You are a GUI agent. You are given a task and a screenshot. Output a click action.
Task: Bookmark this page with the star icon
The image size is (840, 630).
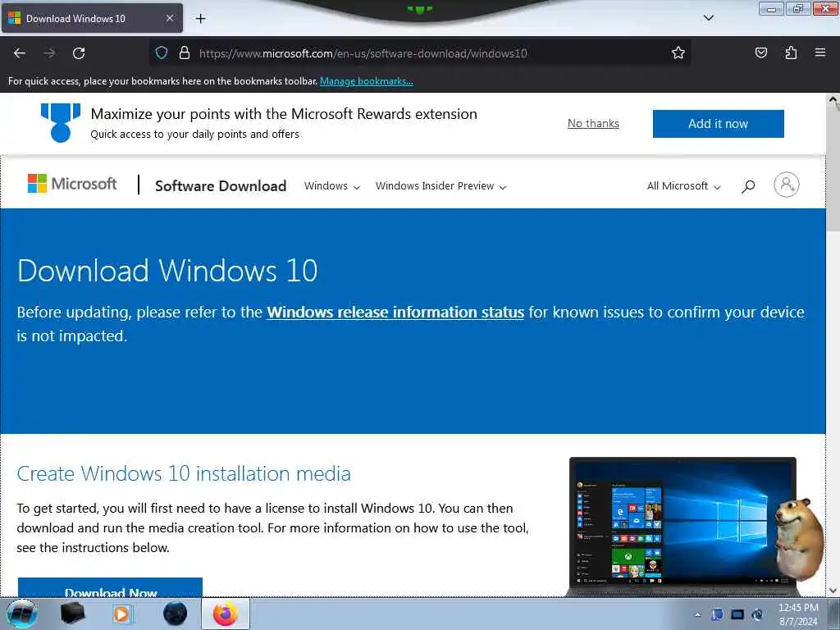678,52
